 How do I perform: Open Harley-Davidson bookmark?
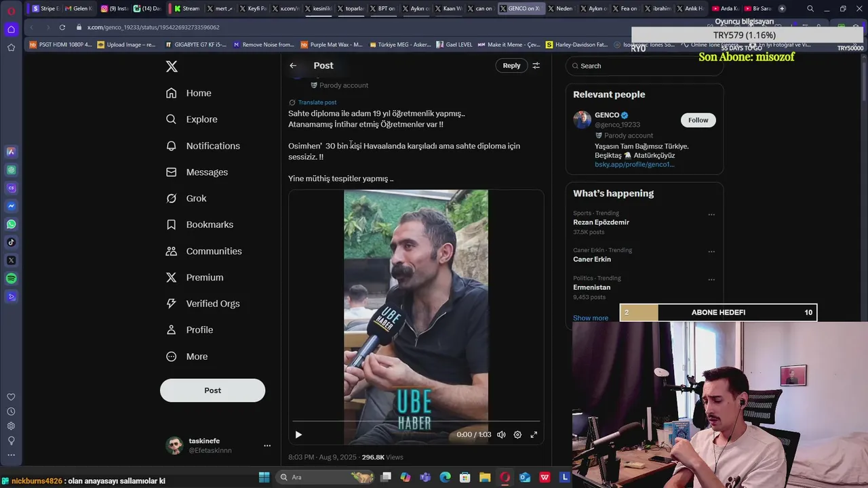click(x=576, y=45)
